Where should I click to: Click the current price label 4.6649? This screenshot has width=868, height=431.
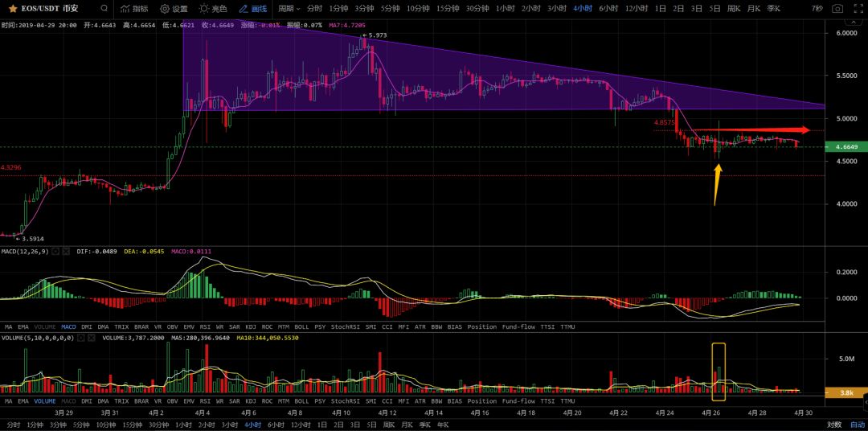click(x=846, y=147)
